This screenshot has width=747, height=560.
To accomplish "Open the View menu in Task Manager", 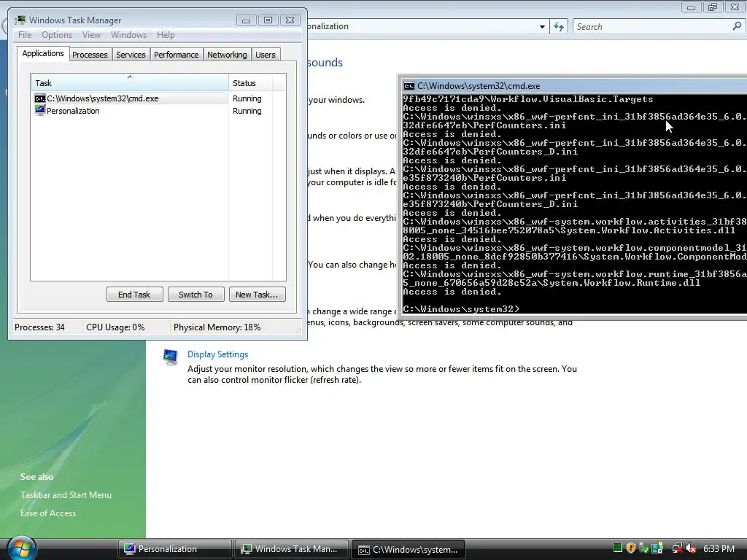I will pyautogui.click(x=91, y=35).
